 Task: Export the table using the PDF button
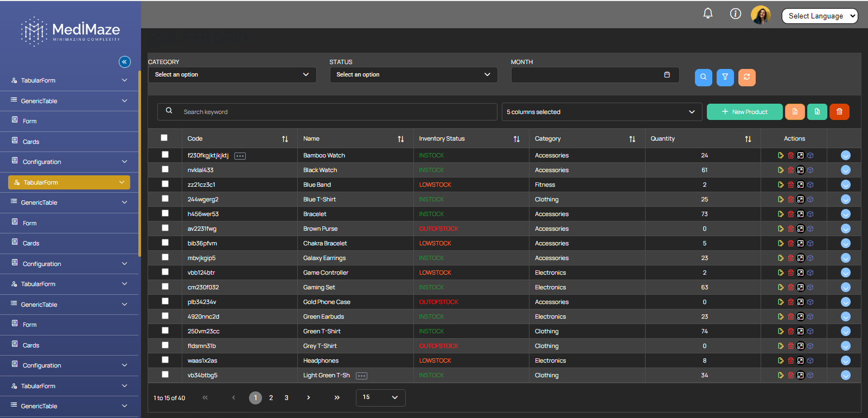pyautogui.click(x=795, y=112)
